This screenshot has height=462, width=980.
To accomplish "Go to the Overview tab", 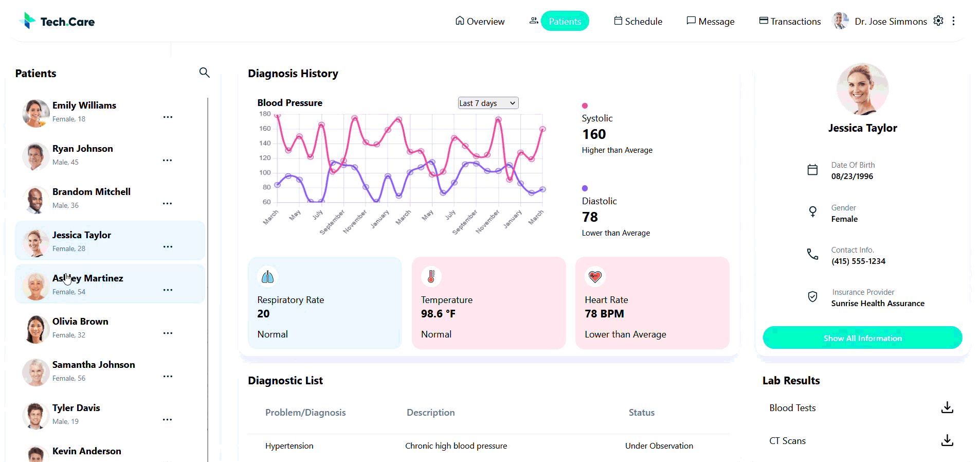I will click(x=480, y=21).
